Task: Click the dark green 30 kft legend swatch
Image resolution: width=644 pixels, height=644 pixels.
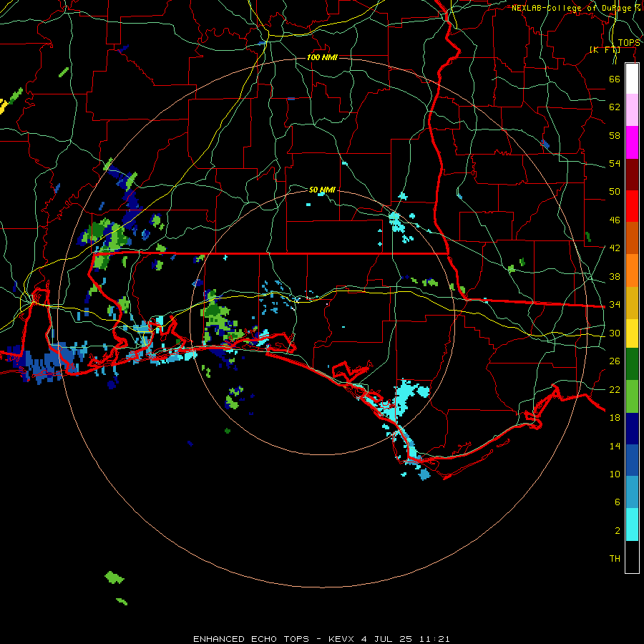Action: (632, 364)
